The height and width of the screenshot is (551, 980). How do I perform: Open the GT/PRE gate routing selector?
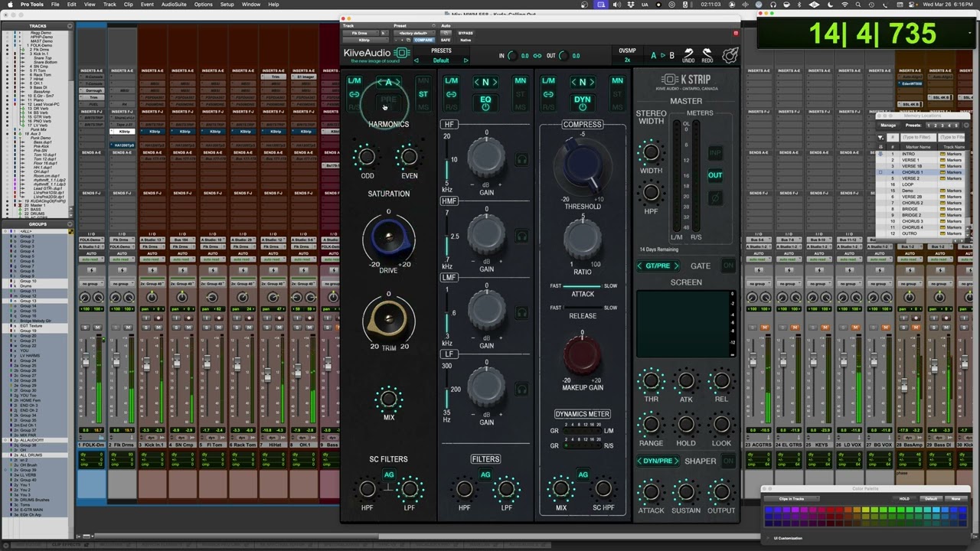[658, 266]
